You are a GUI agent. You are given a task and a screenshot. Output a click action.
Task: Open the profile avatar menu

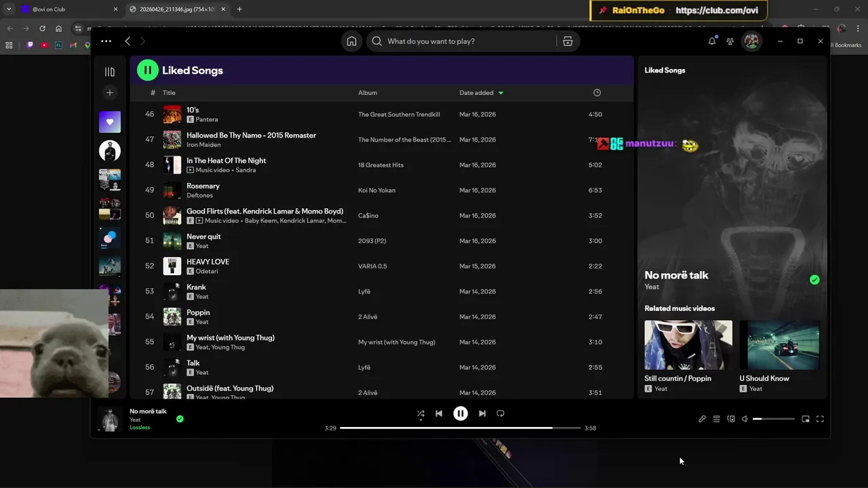click(x=751, y=41)
